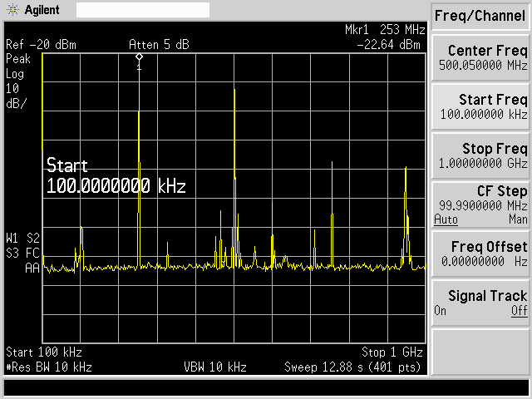Viewport: 532px width, 399px height.
Task: Select the Center Freq softkey
Action: tap(480, 57)
